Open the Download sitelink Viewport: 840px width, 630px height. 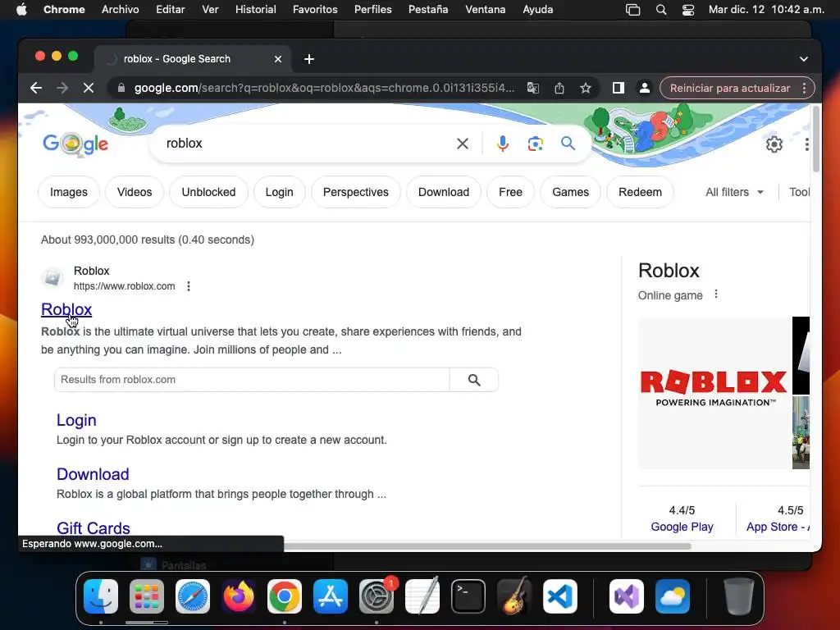[93, 474]
